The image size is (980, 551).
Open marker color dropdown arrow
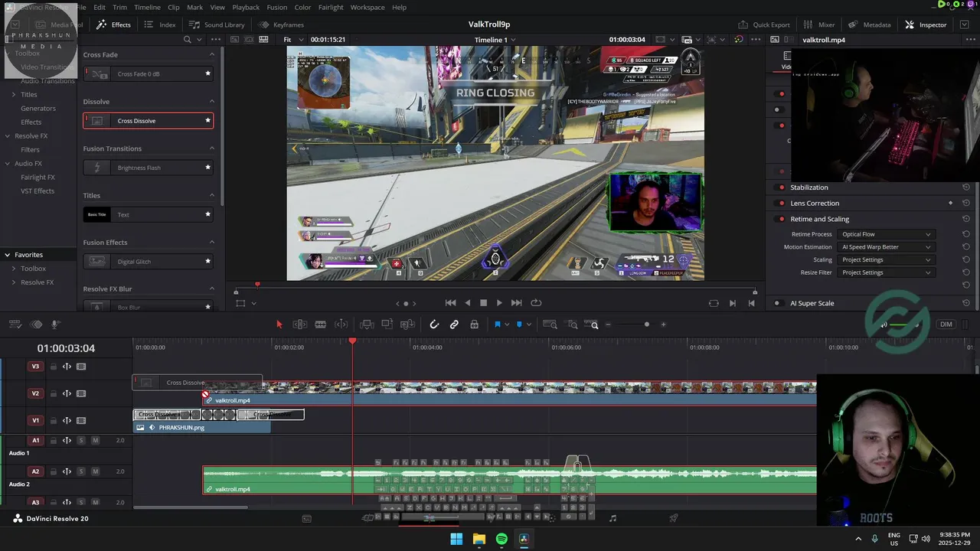point(528,324)
